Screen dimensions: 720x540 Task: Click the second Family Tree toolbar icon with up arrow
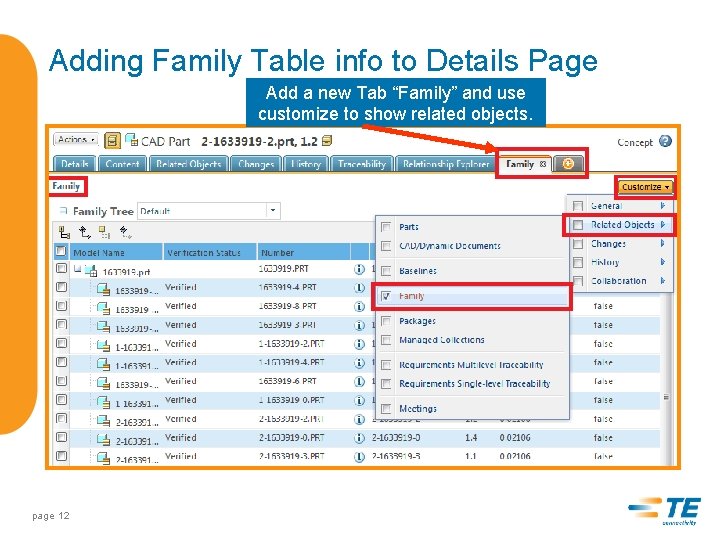tap(84, 232)
